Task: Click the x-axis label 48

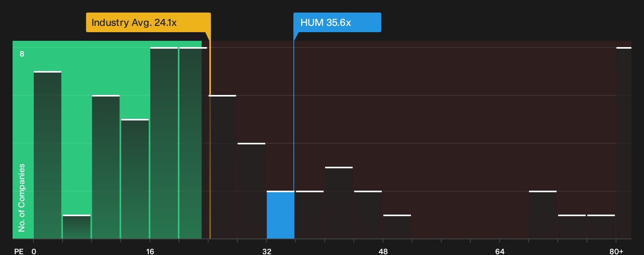Action: [383, 251]
